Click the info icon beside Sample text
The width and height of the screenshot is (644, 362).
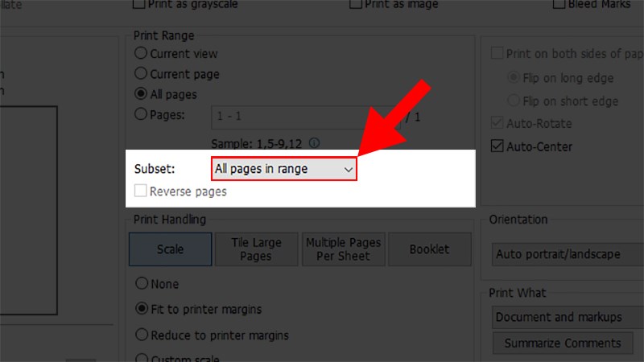314,143
